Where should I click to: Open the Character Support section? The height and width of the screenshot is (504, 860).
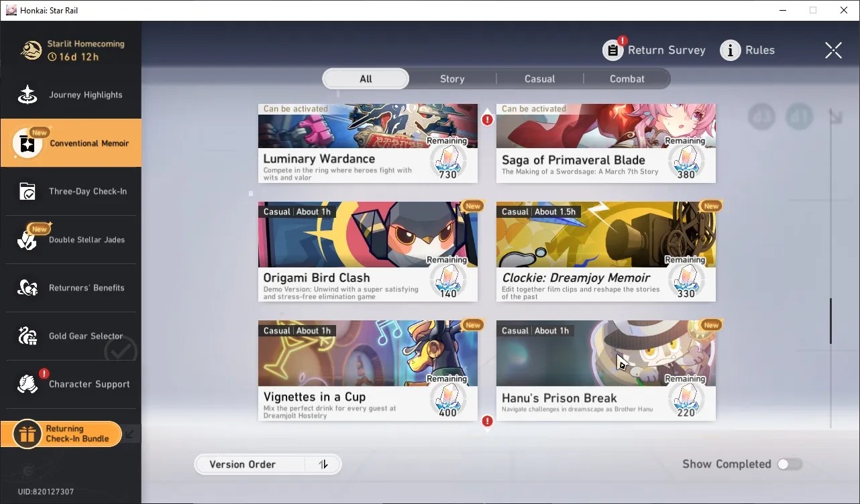click(x=71, y=384)
